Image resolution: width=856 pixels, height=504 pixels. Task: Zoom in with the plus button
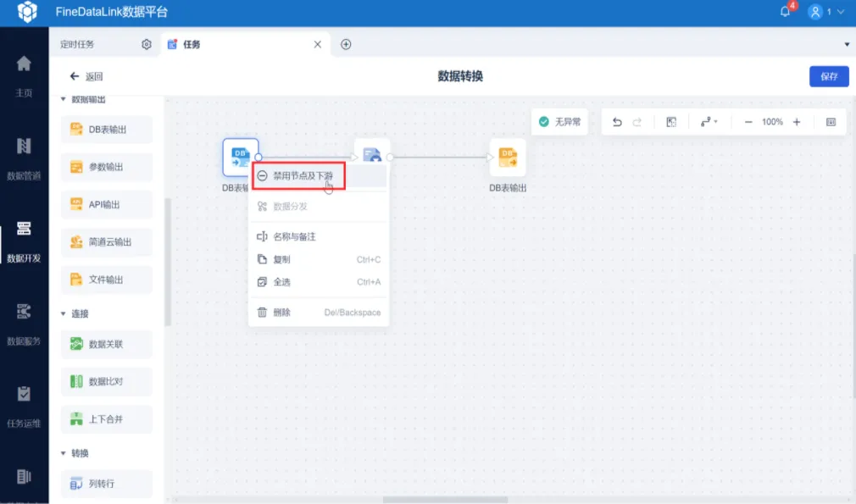coord(797,122)
